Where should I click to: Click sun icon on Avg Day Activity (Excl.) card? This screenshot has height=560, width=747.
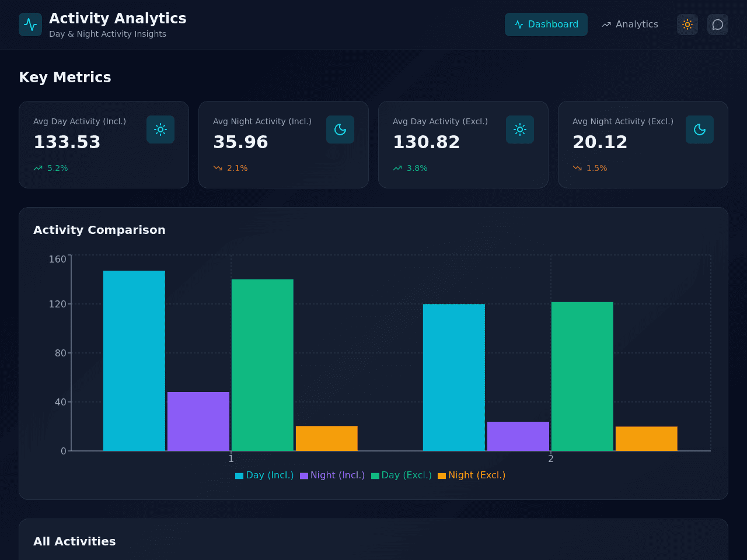coord(520,129)
